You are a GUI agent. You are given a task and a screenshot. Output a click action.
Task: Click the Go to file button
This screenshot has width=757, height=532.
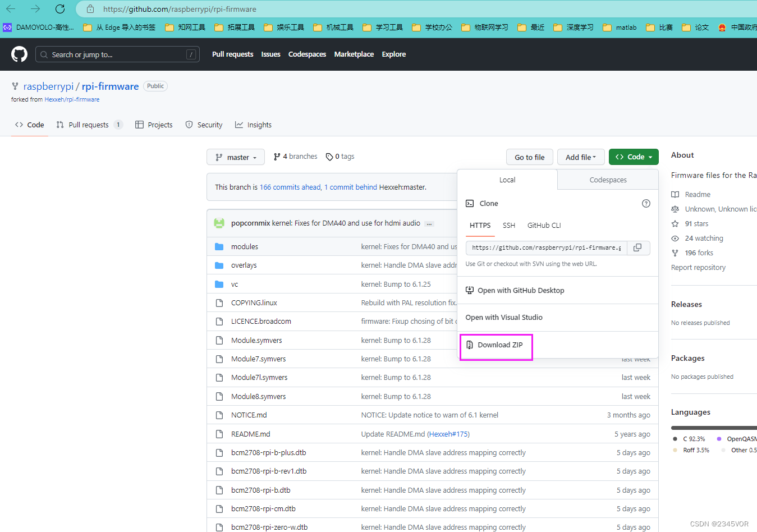coord(529,157)
